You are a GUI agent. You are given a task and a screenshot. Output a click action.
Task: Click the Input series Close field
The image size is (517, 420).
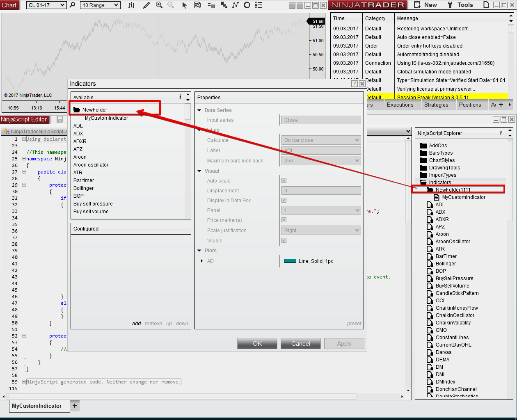click(321, 120)
